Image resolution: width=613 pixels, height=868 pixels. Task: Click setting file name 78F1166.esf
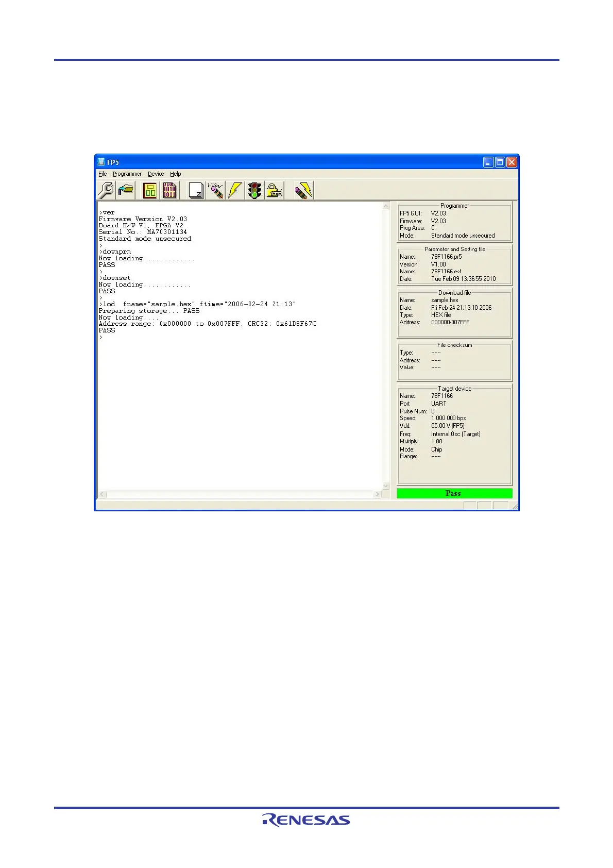[x=446, y=272]
